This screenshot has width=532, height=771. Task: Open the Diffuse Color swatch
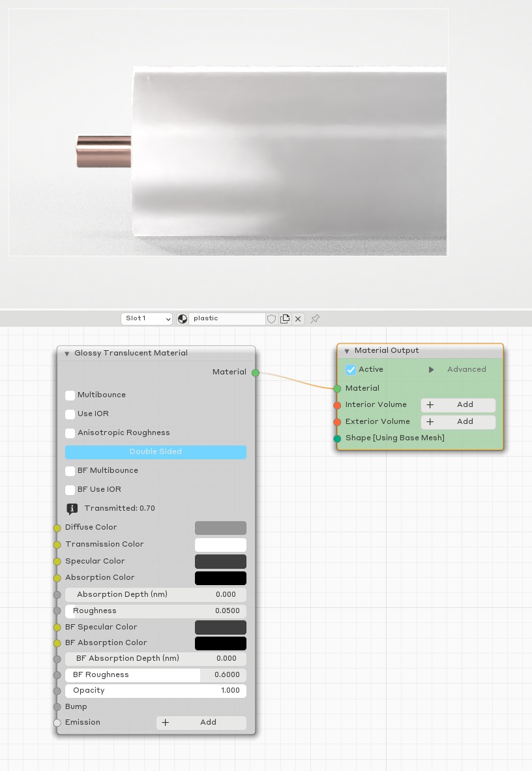coord(220,528)
